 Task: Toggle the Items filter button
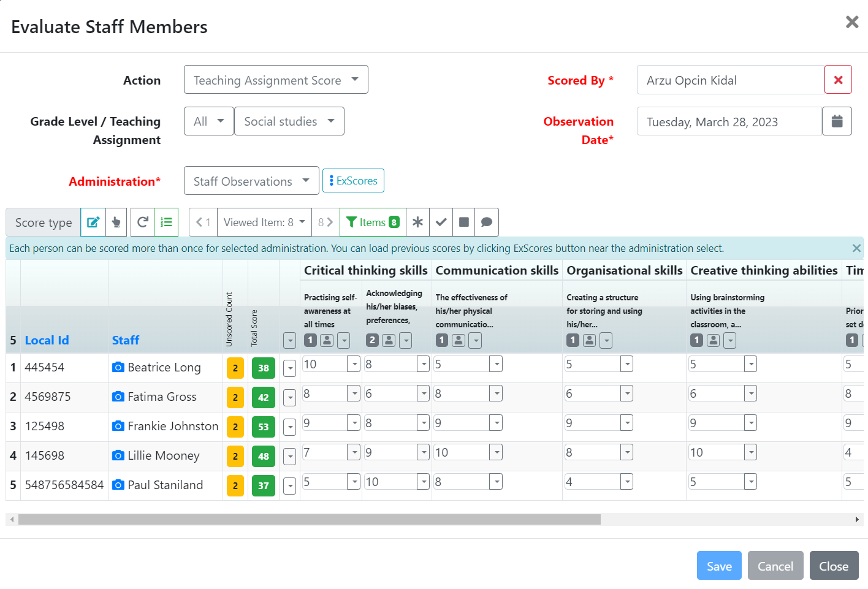coord(373,222)
